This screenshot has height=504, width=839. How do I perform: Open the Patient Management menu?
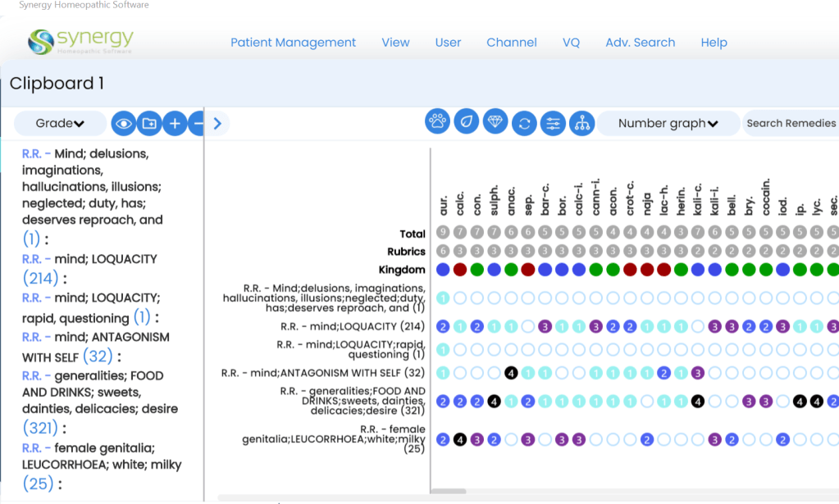[293, 43]
